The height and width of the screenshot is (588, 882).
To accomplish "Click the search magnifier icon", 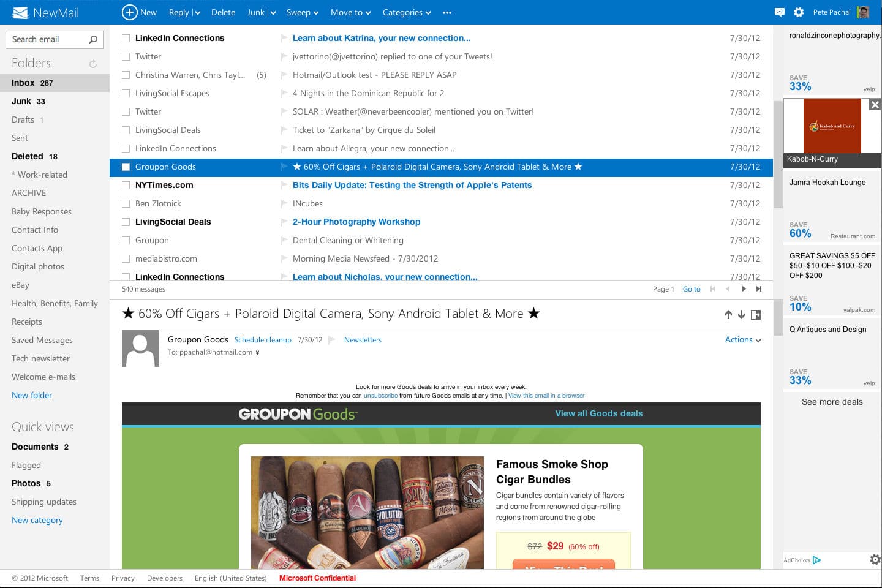I will tap(93, 40).
